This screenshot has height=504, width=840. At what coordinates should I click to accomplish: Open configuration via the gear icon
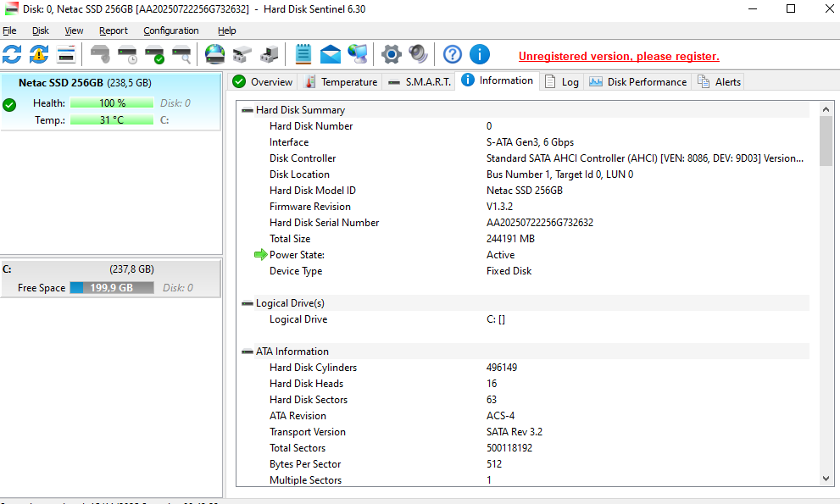(x=391, y=55)
